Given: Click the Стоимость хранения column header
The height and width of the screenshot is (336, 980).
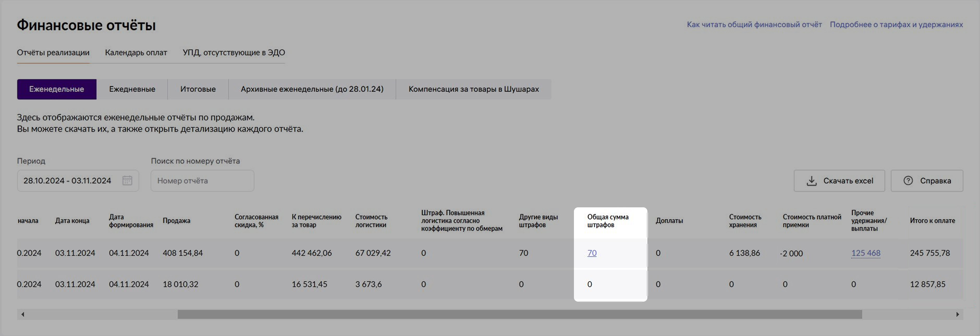Looking at the screenshot, I should (x=745, y=221).
